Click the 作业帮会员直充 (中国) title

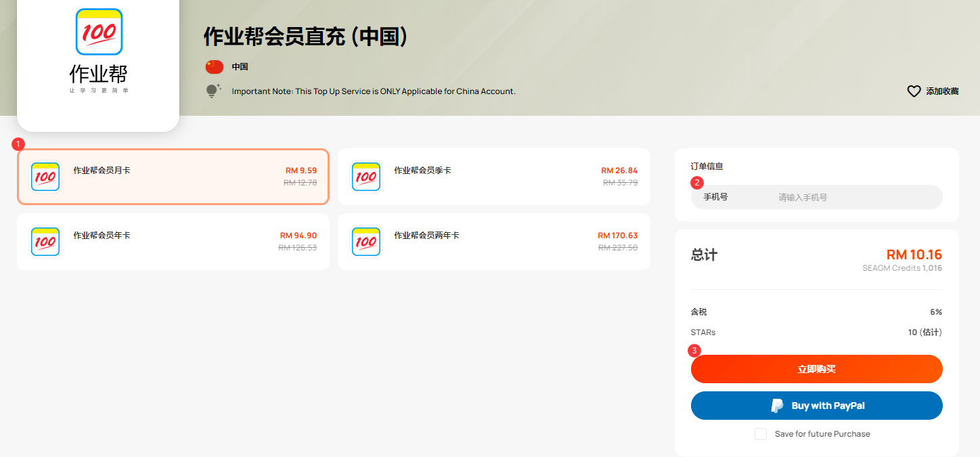coord(306,37)
